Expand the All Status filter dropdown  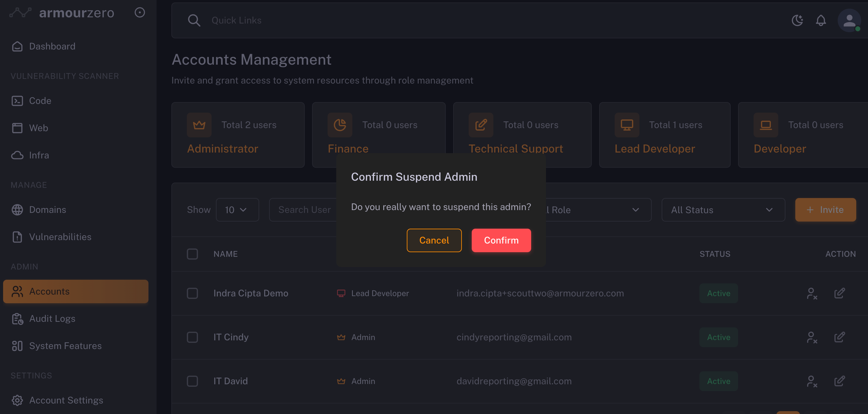click(723, 210)
